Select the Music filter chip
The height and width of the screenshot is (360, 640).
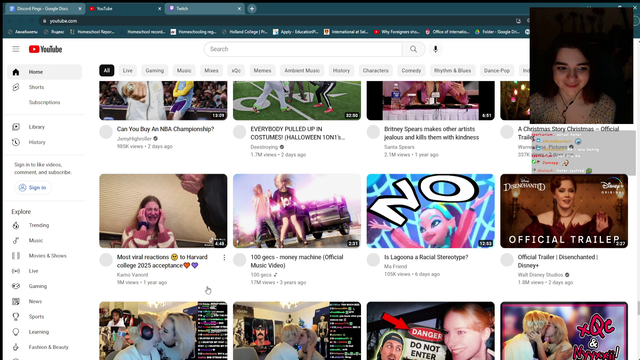[184, 71]
